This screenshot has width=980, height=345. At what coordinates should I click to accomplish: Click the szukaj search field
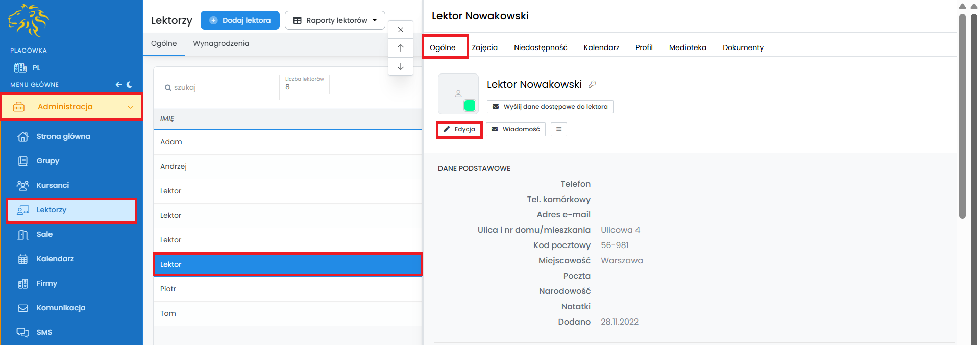219,87
